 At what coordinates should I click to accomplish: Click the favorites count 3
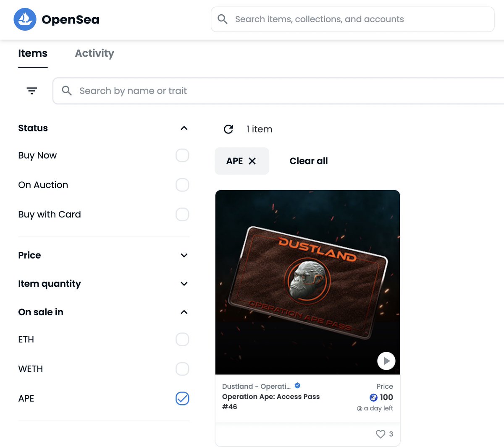(391, 434)
